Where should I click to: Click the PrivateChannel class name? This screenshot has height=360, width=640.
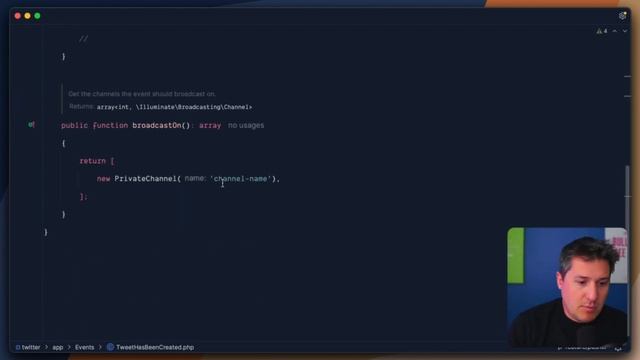pyautogui.click(x=145, y=178)
